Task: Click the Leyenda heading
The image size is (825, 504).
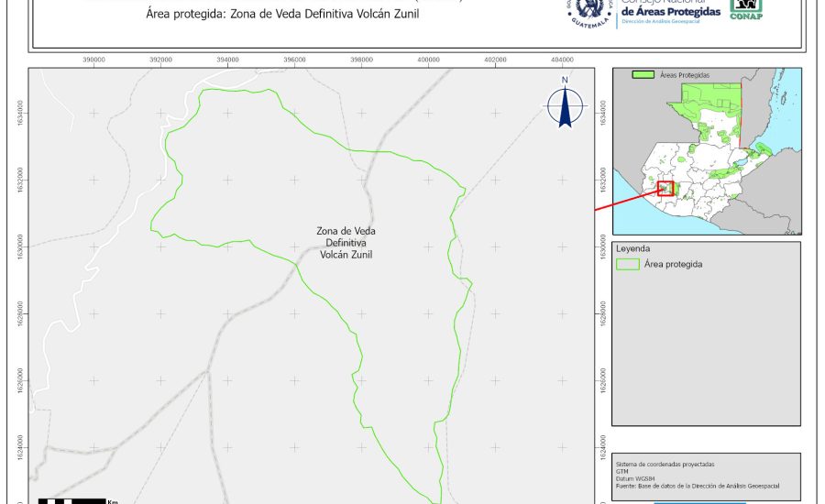Action: tap(632, 248)
